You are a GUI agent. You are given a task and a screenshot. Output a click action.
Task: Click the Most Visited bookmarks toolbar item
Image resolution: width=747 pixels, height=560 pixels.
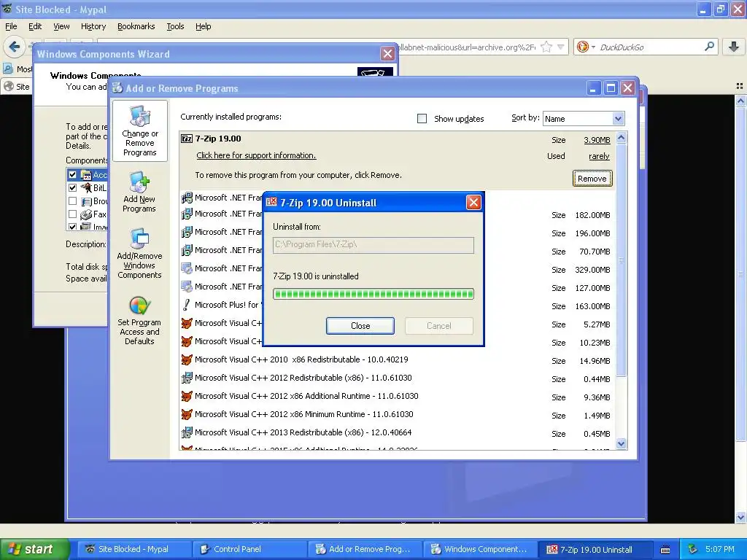(x=18, y=69)
